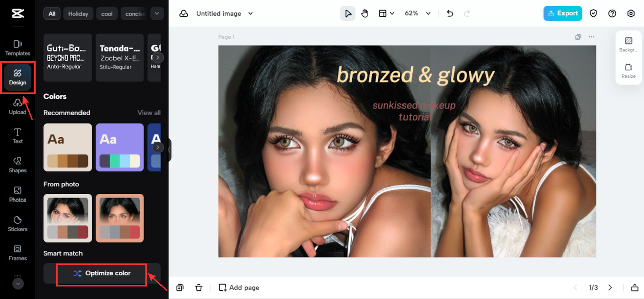Select the concise style filter
Screen dimensions: 644x299
tap(135, 14)
